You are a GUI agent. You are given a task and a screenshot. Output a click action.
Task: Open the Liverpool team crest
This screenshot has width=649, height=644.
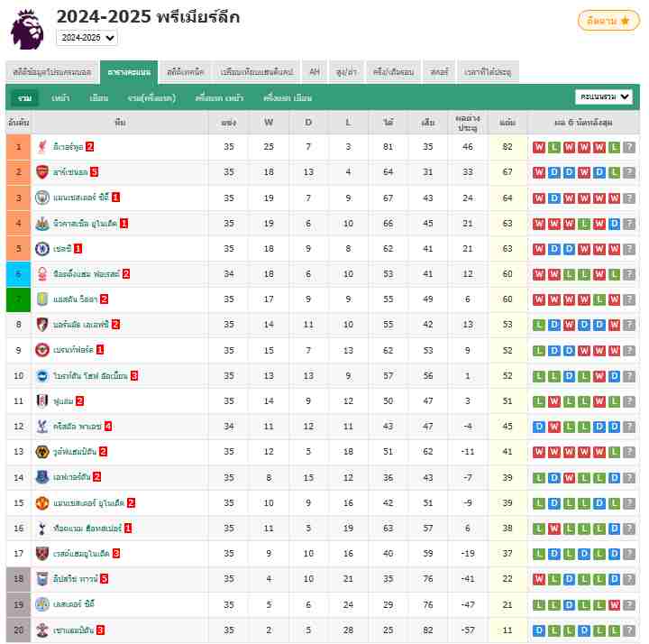pyautogui.click(x=41, y=147)
